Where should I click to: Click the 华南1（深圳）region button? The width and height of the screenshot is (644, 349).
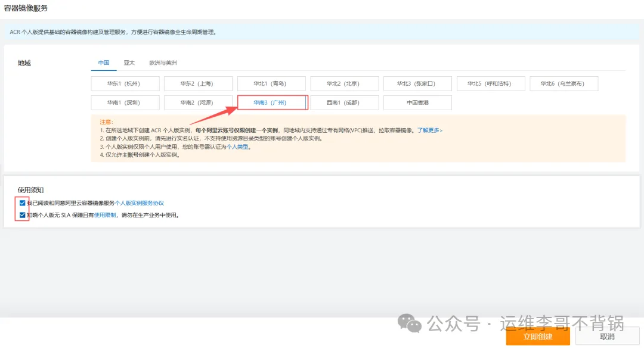click(x=125, y=103)
